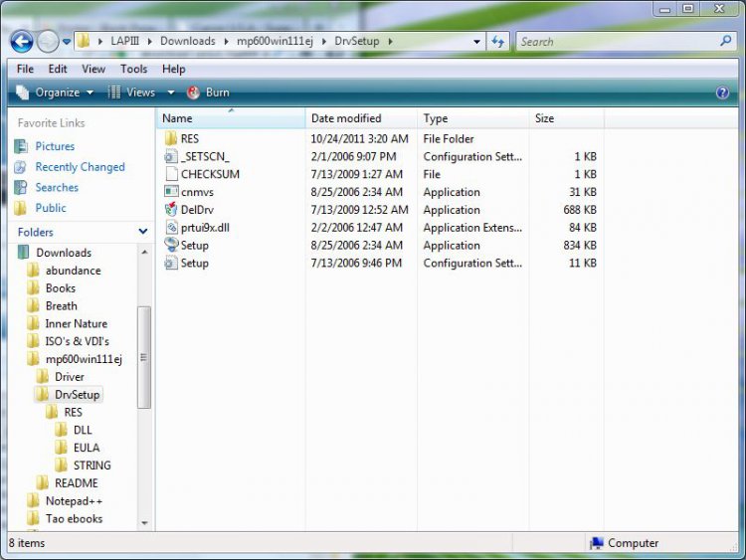Click the folder tree scrollbar up arrow

pyautogui.click(x=144, y=252)
